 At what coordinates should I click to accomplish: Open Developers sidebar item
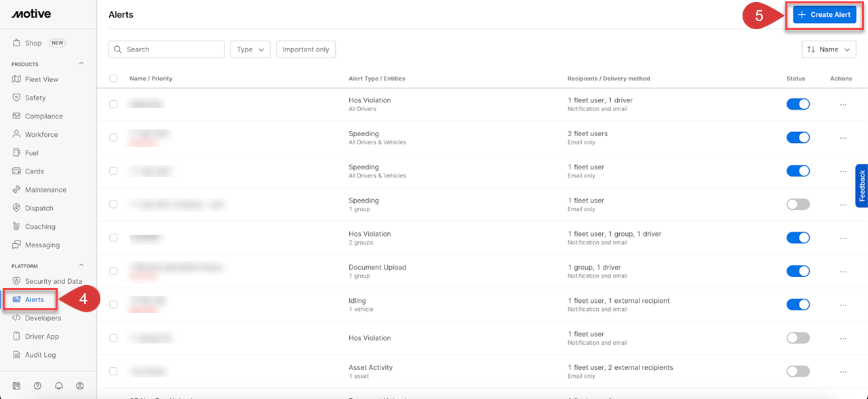(43, 318)
